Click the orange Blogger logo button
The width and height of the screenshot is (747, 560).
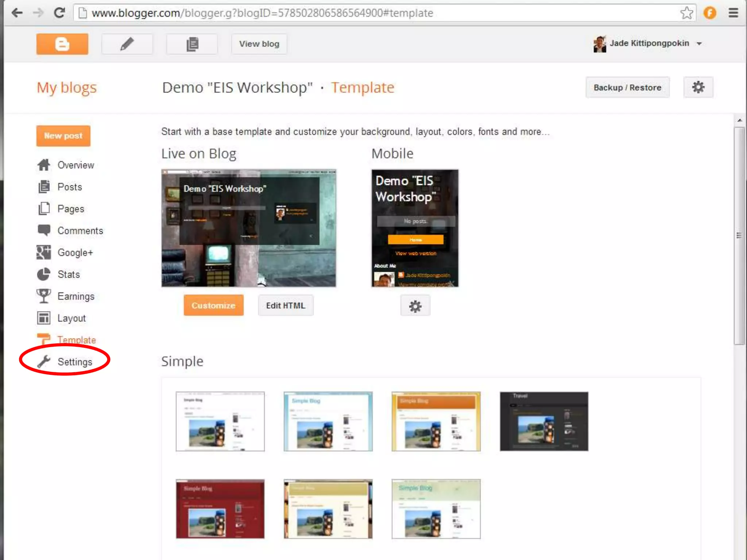pyautogui.click(x=62, y=44)
